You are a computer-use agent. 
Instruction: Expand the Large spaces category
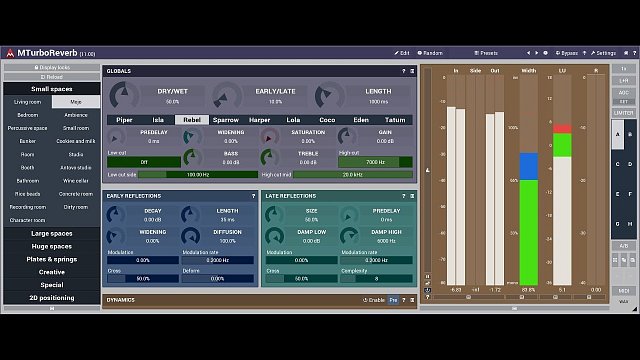[52, 233]
